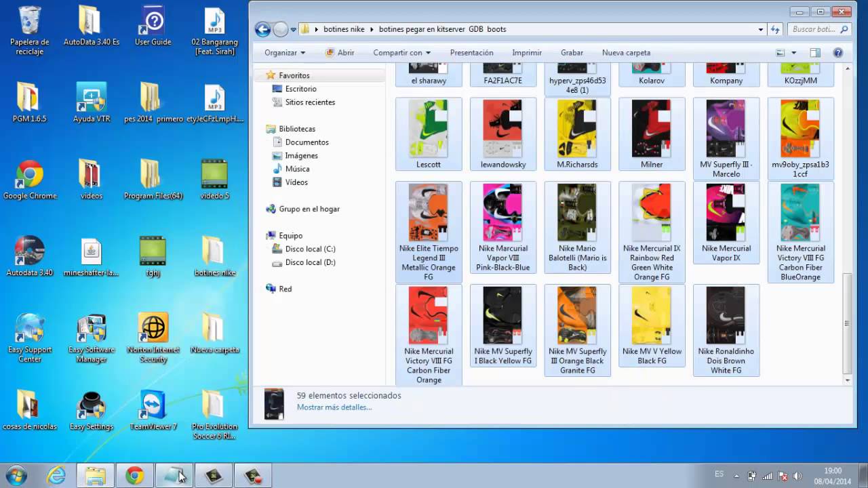Open the Organizar dropdown menu
868x488 pixels.
[285, 53]
